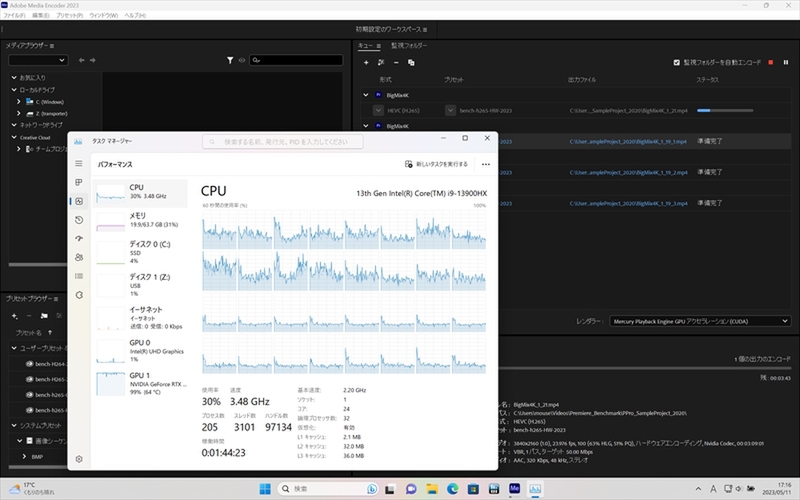Open the Mercury Playback Engine renderer dropdown
The width and height of the screenshot is (800, 500).
click(700, 322)
